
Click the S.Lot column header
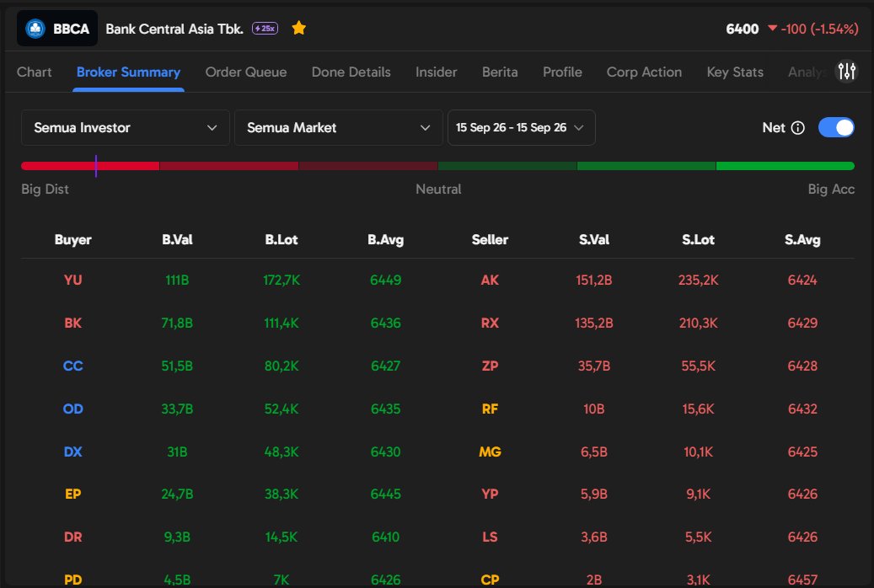tap(699, 239)
